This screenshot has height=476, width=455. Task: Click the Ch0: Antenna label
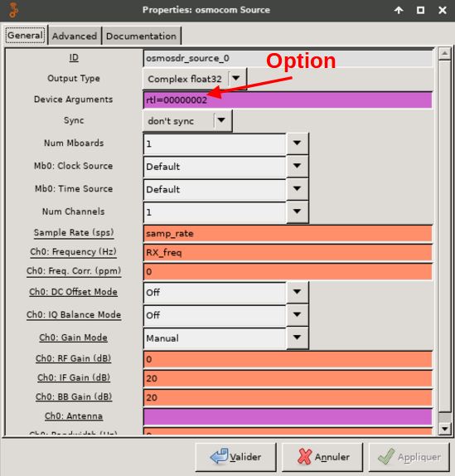(74, 416)
